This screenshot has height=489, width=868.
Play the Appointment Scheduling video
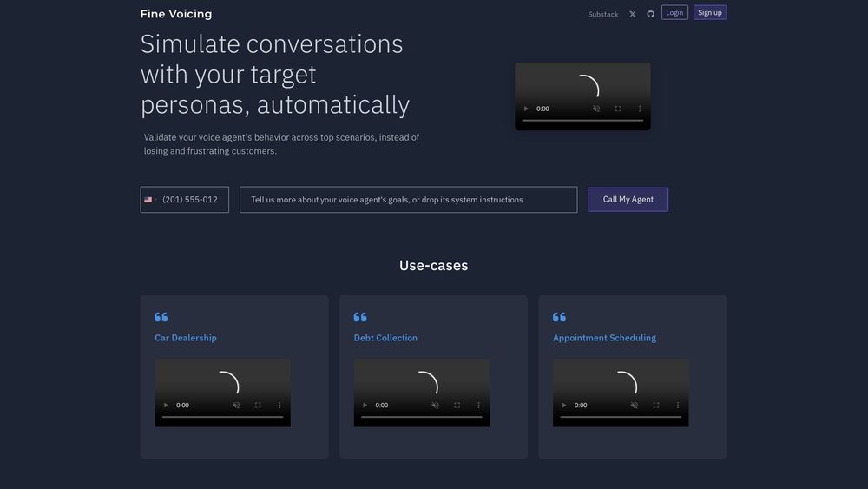coord(563,406)
